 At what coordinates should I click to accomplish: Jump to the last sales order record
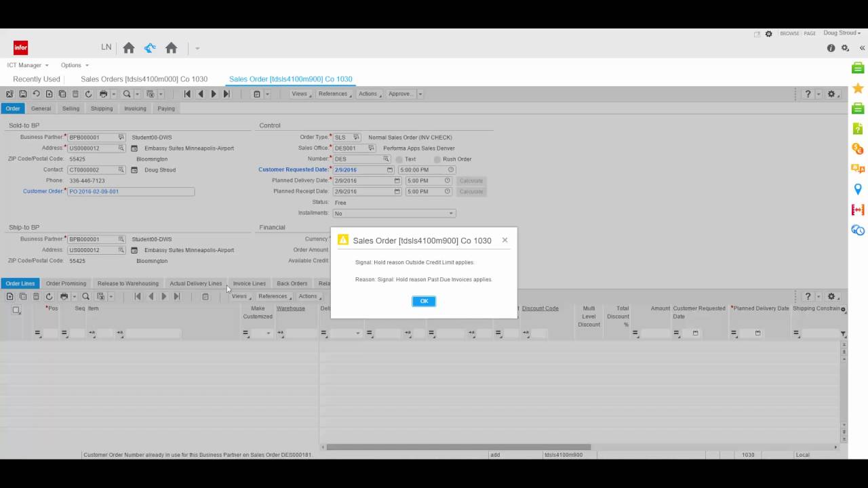[226, 94]
